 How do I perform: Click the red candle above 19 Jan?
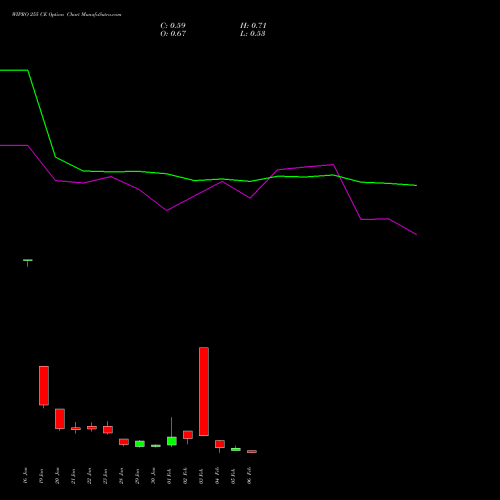44,386
